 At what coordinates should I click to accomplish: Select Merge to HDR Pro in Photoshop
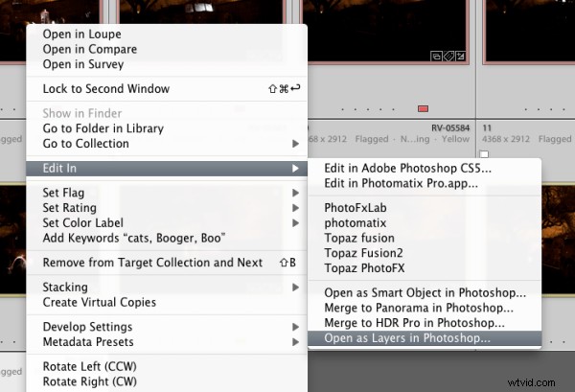tap(405, 323)
